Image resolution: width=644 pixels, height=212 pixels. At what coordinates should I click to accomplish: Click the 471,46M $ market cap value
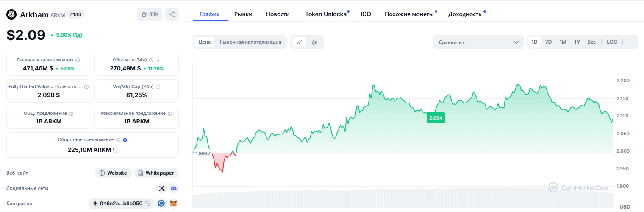38,68
